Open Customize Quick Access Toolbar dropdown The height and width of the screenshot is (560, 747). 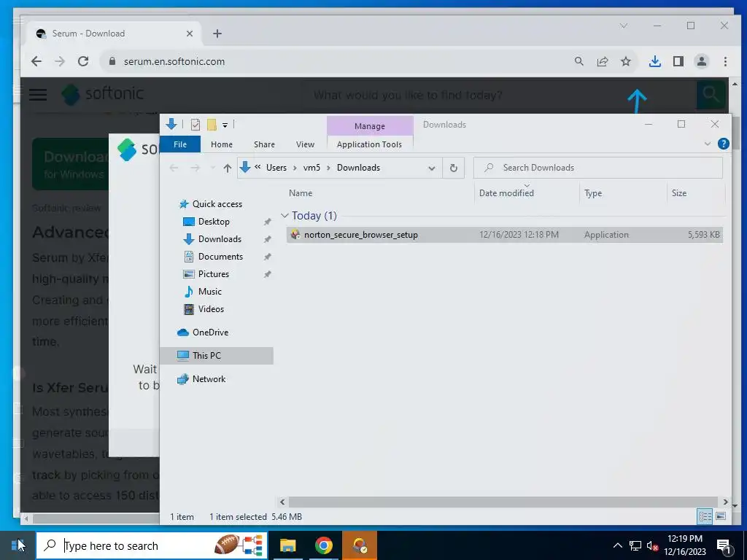pyautogui.click(x=225, y=125)
